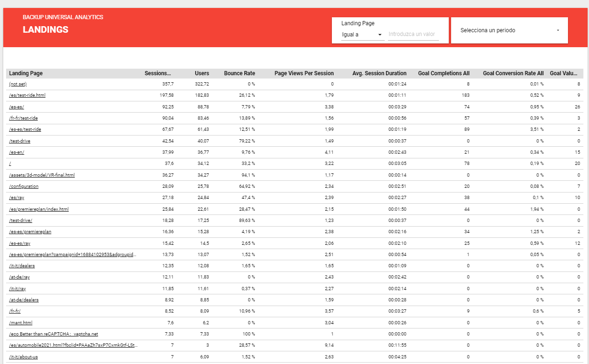The width and height of the screenshot is (589, 364).
Task: Sort by Sessions column header
Action: pyautogui.click(x=158, y=73)
